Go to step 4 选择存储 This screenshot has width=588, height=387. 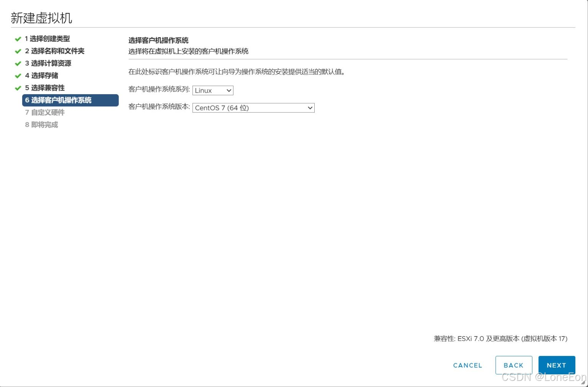coord(42,75)
